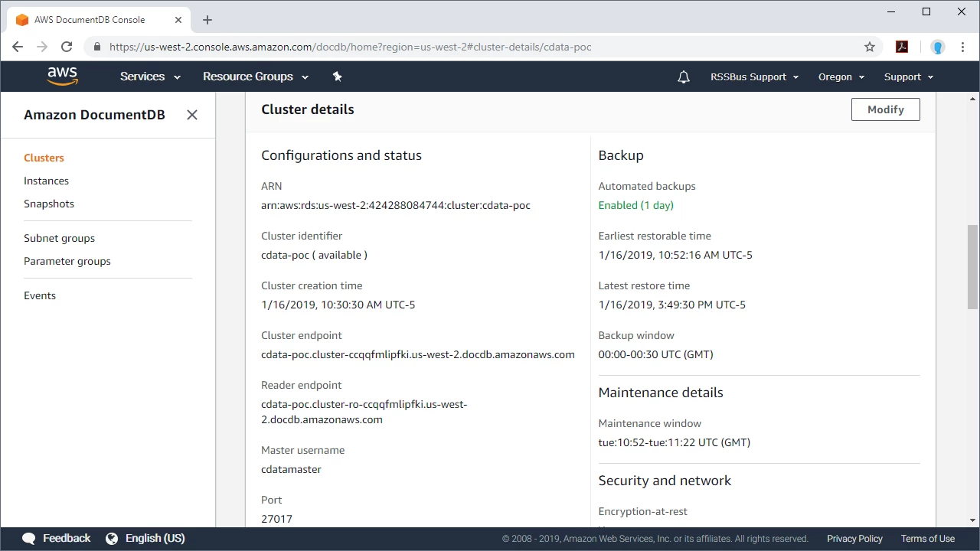980x551 pixels.
Task: Click the pin favorites icon in navbar
Action: pos(337,76)
